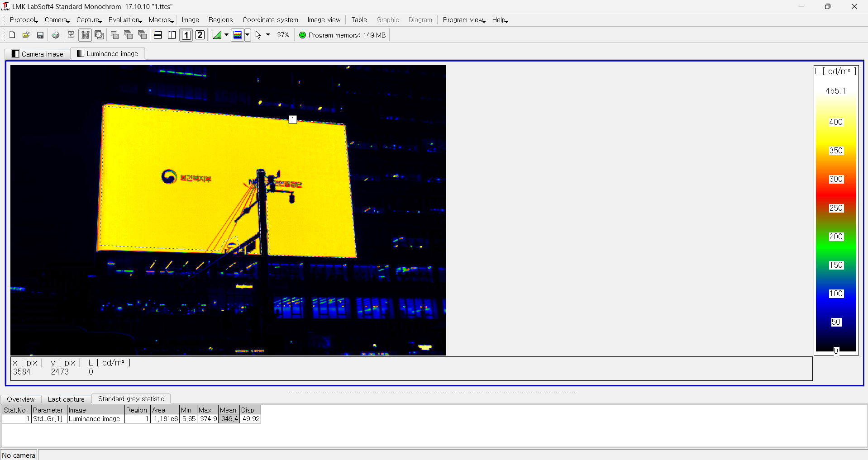Toggle the false-color palette button

click(238, 35)
